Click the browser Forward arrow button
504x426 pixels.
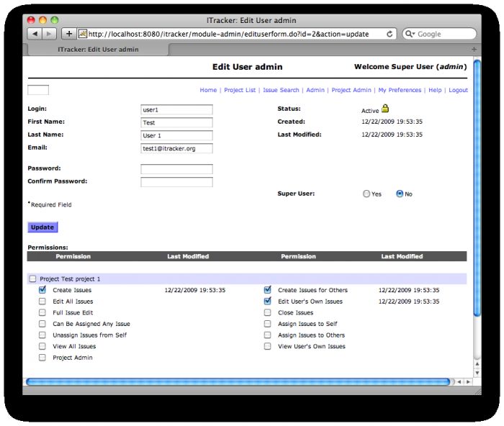coord(49,34)
